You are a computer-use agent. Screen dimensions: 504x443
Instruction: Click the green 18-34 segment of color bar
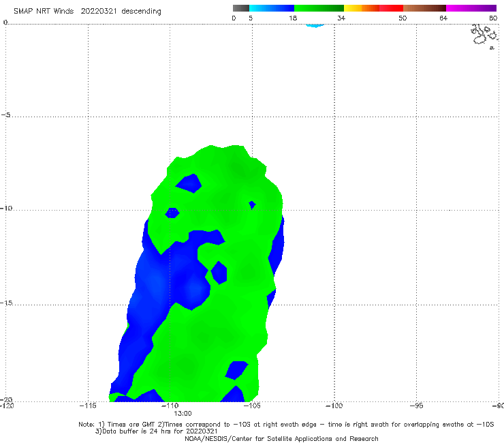[x=319, y=8]
